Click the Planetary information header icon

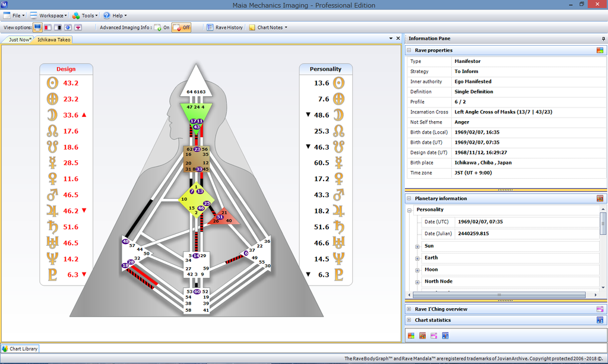(x=600, y=198)
